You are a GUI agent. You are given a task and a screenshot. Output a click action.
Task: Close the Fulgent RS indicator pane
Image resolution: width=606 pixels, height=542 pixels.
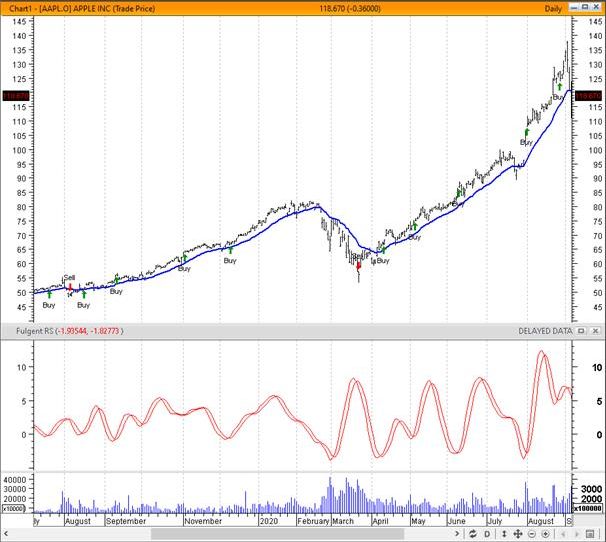click(x=596, y=331)
